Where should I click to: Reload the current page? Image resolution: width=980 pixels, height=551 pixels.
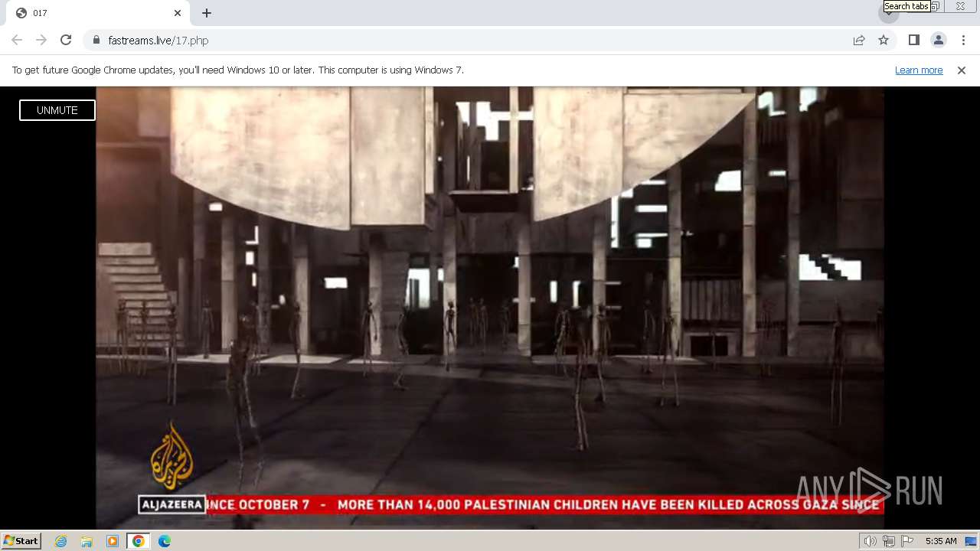click(x=66, y=40)
